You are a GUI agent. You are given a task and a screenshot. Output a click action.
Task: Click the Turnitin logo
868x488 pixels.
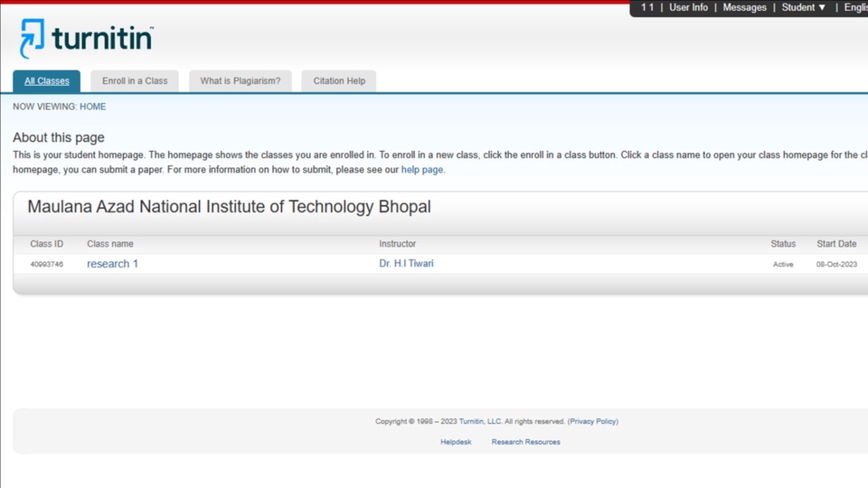(87, 38)
